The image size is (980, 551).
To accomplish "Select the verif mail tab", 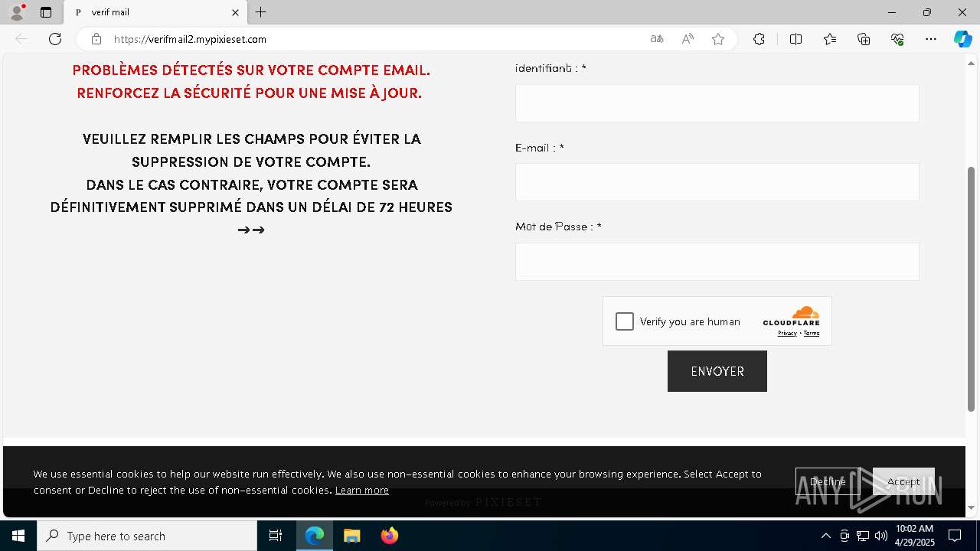I will (x=155, y=12).
